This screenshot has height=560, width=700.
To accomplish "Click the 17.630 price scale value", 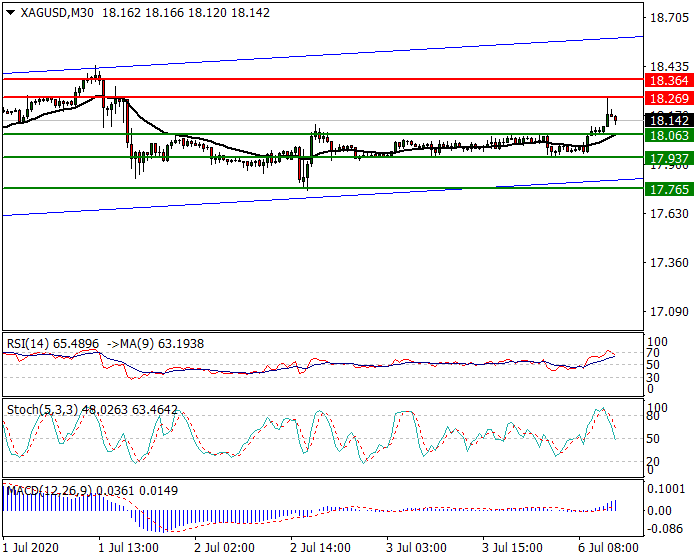I will 669,214.
